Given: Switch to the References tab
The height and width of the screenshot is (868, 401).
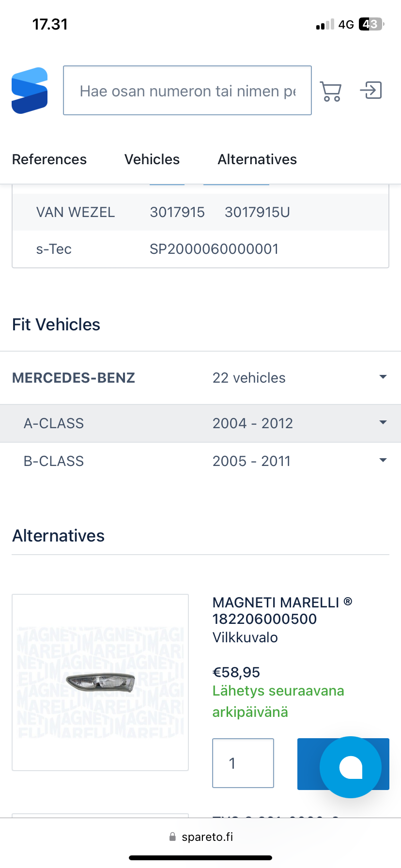Looking at the screenshot, I should pyautogui.click(x=49, y=159).
